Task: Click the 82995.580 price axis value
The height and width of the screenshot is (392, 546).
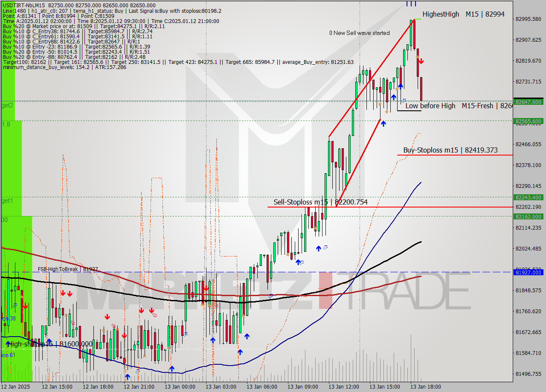Action: point(529,19)
